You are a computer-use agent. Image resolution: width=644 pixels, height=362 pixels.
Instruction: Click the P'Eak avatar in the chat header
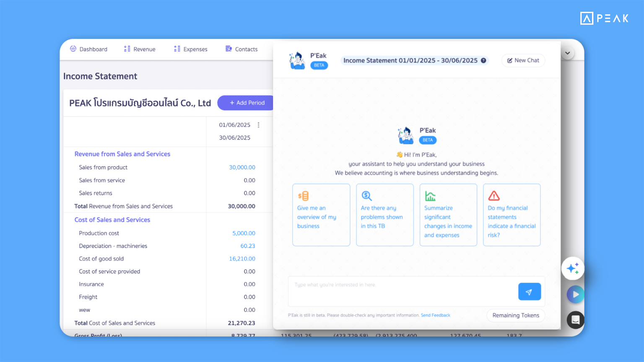point(297,60)
